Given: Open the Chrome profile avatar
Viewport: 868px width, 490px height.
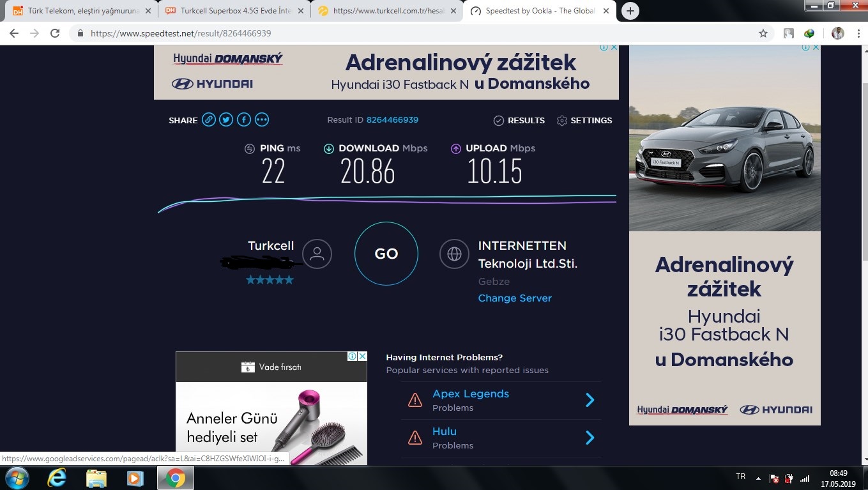Looking at the screenshot, I should click(837, 33).
